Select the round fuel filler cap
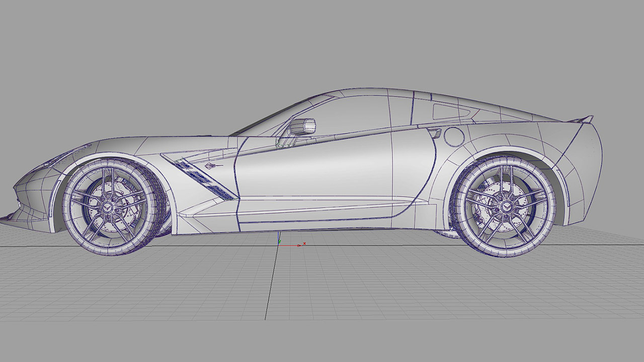The width and height of the screenshot is (644, 362). point(455,136)
